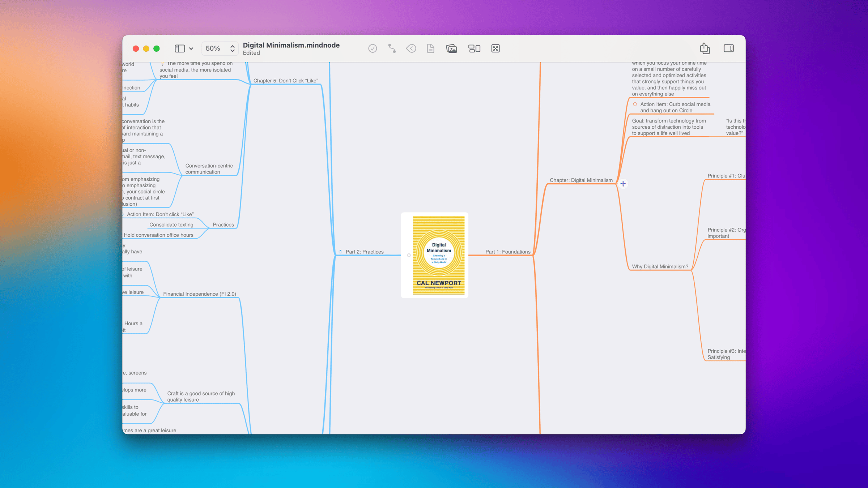Click the Edited status label
868x488 pixels.
pos(251,53)
